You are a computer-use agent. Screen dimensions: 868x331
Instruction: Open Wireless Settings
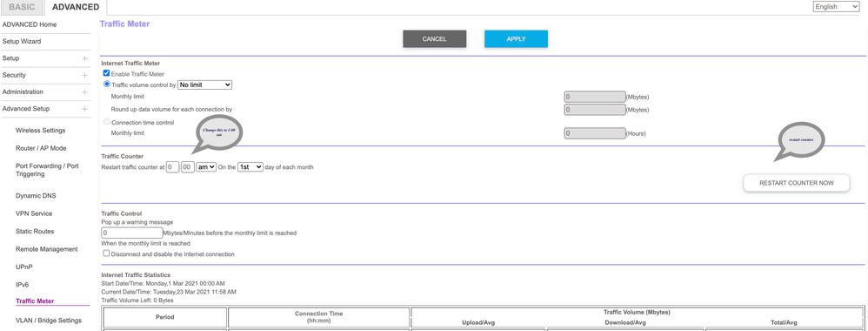click(x=40, y=131)
